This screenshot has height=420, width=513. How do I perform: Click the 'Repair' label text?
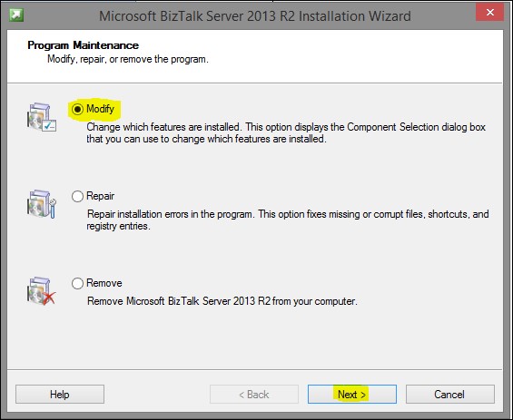(100, 196)
